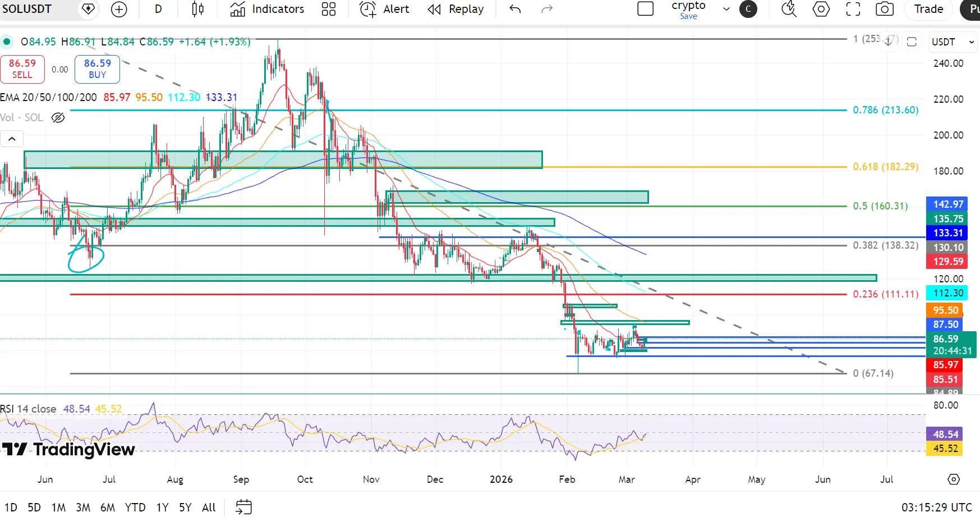Screen dimensions: 980x521
Task: Add a symbol to compare with plus icon
Action: tap(119, 9)
